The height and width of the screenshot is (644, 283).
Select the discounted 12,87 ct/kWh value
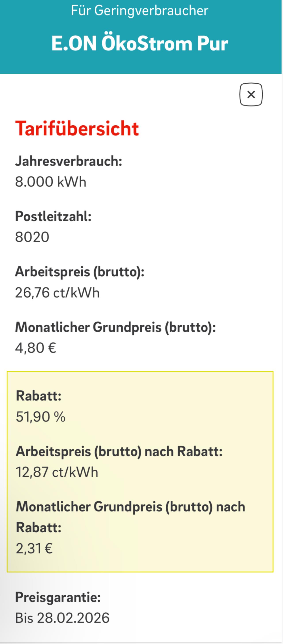click(57, 472)
